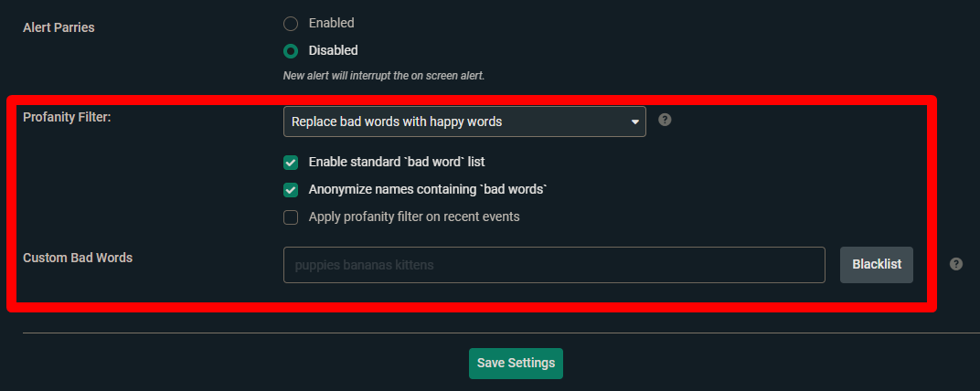The image size is (980, 391).
Task: Focus the Custom Bad Words text field
Action: (554, 265)
